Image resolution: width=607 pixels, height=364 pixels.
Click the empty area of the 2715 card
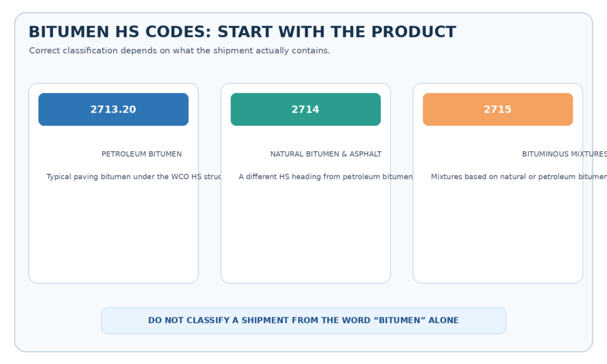497,232
